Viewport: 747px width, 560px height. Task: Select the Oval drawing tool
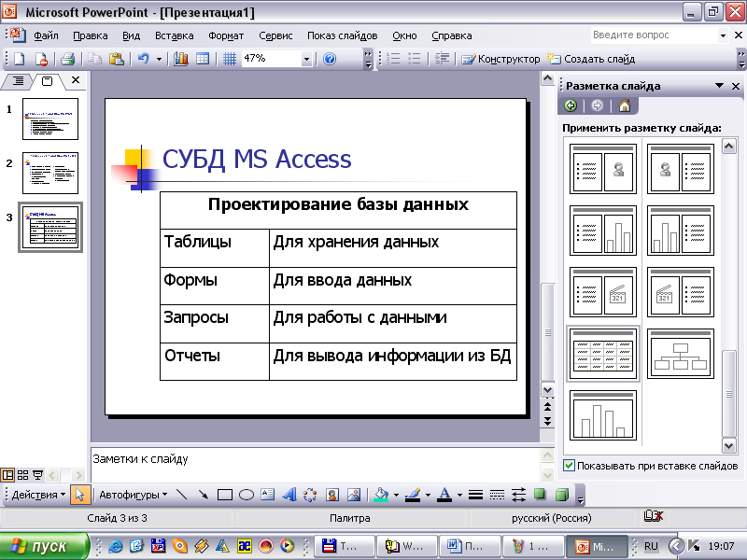[247, 495]
